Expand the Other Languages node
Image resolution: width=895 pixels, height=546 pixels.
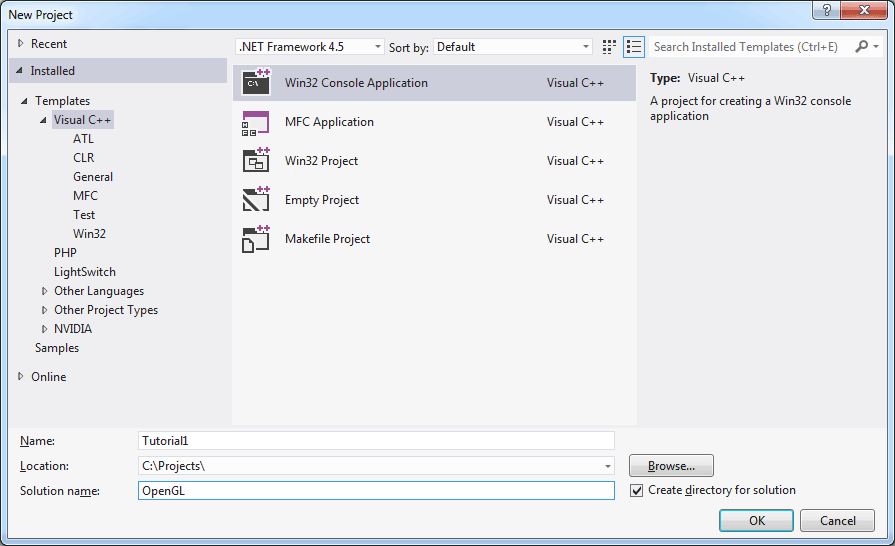pos(44,291)
